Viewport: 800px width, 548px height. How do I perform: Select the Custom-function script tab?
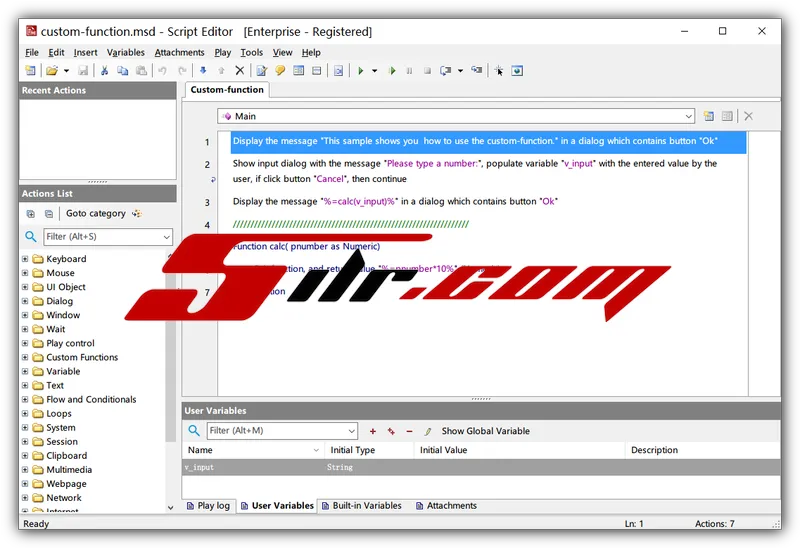click(227, 90)
